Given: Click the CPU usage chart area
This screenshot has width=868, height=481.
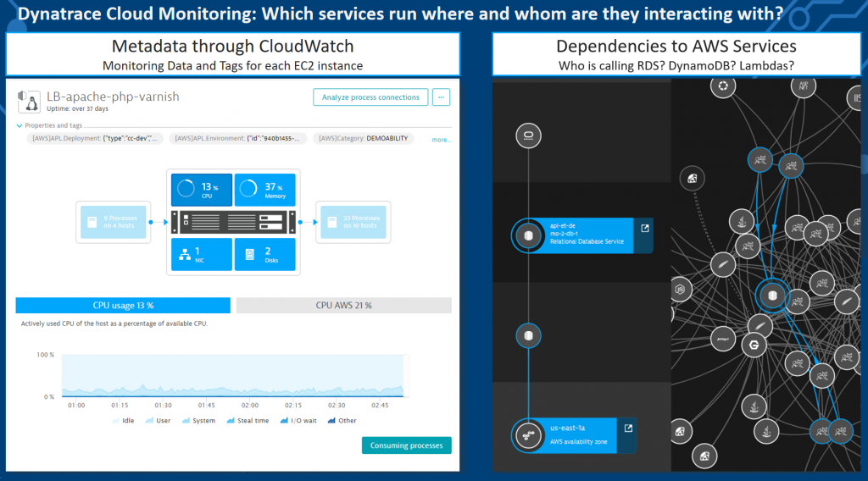Looking at the screenshot, I should (x=232, y=376).
